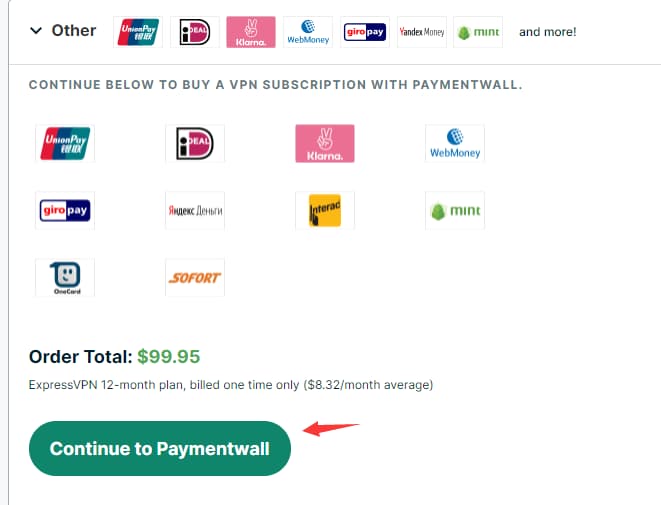Select iDEAL payment method in grid

tap(195, 144)
